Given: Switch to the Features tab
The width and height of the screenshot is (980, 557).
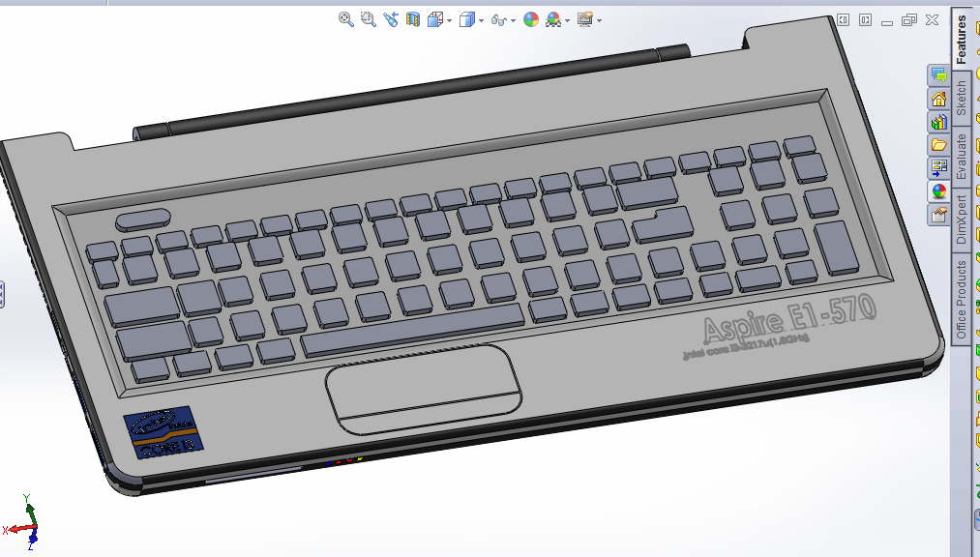Looking at the screenshot, I should click(962, 39).
